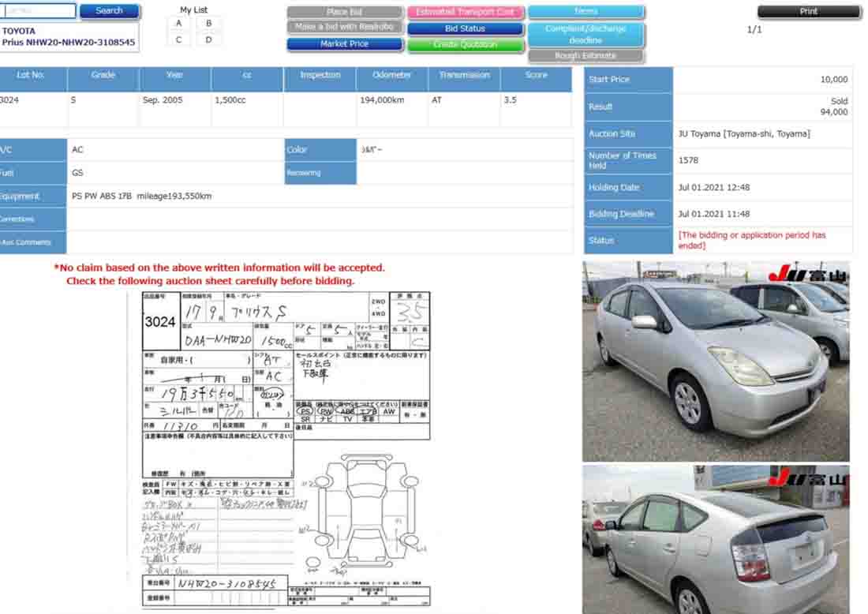Click the Year column header
Image resolution: width=868 pixels, height=614 pixels.
click(x=175, y=79)
